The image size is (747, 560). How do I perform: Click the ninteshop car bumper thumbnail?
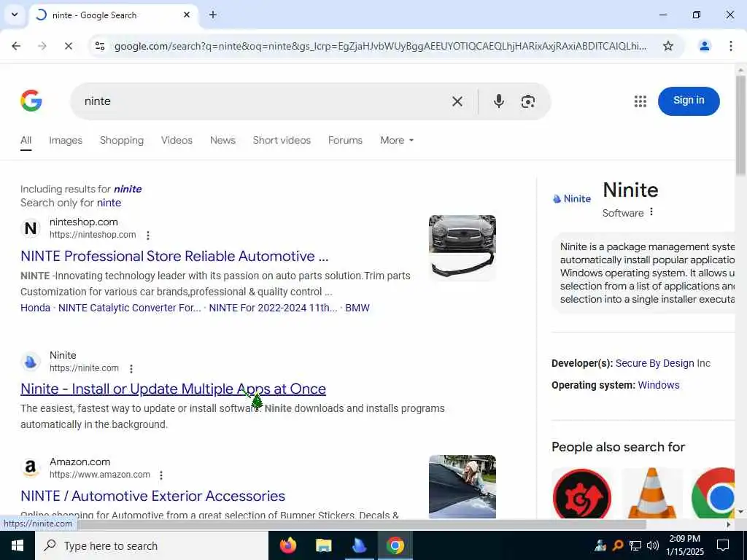[x=462, y=248]
